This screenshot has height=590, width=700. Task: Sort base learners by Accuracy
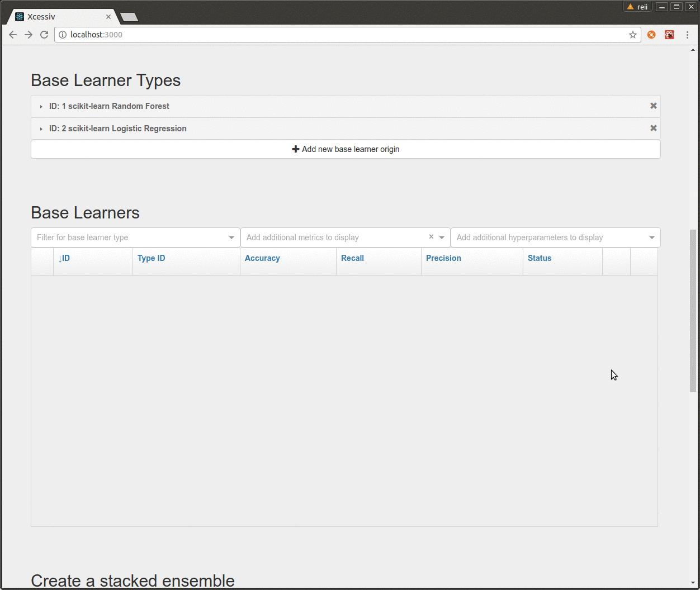[x=262, y=258]
